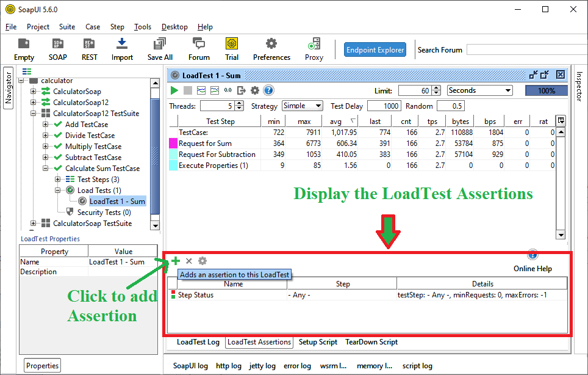Expand the CalculatorSoap12 interface node

[x=34, y=102]
